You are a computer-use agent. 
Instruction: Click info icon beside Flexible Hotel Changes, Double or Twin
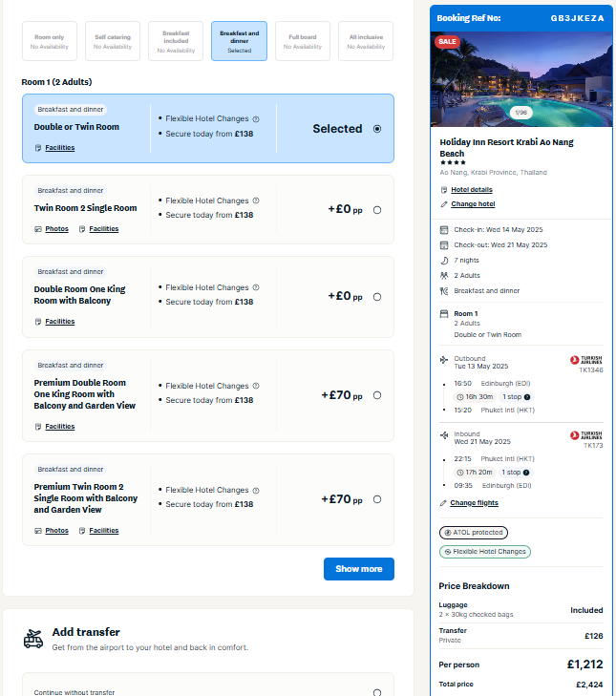click(x=256, y=119)
